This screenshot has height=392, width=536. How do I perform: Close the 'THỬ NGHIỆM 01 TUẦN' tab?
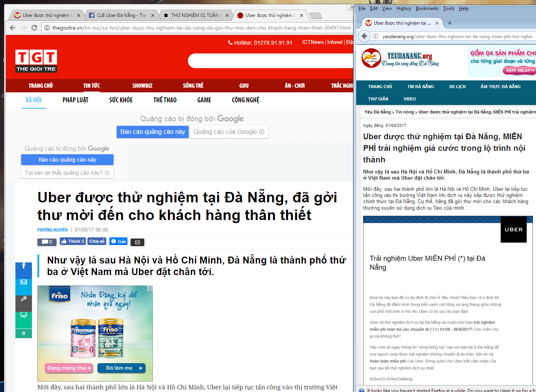(x=227, y=15)
